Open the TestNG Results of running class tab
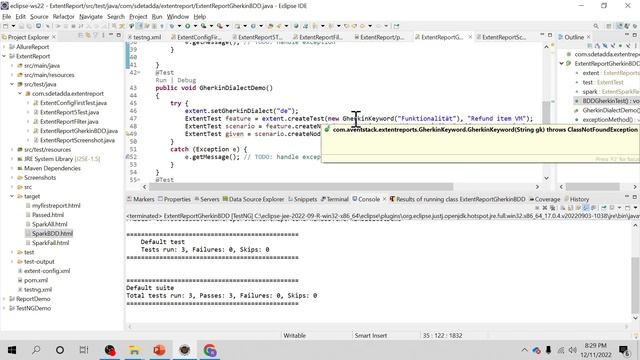The width and height of the screenshot is (640, 360). 457,199
